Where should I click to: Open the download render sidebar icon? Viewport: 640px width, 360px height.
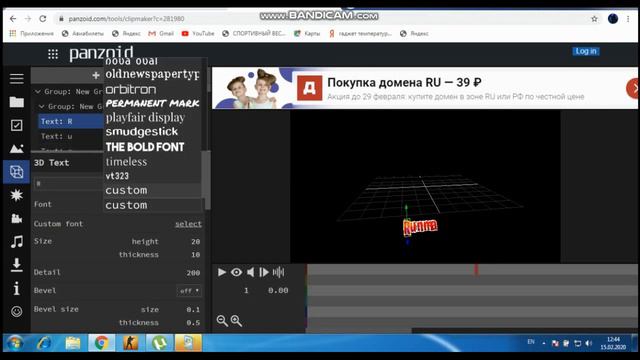click(16, 265)
